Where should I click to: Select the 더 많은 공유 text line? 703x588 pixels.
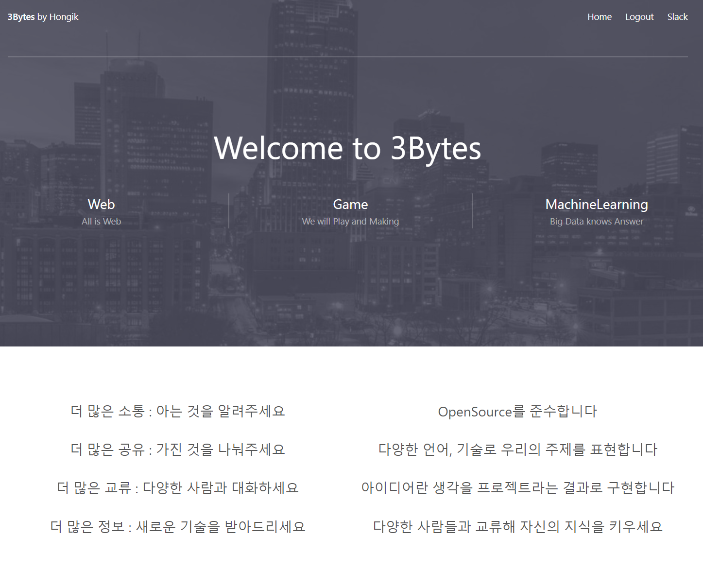click(177, 450)
